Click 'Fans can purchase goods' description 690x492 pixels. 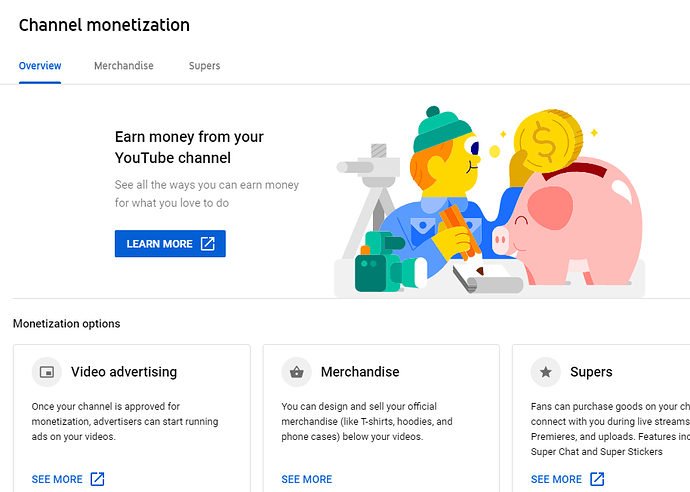610,429
